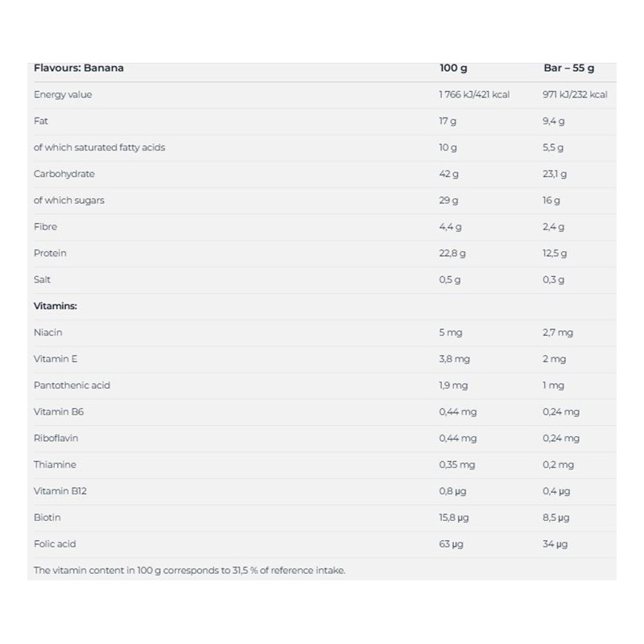Click the "971 kJ/232 kcal" energy value
The image size is (644, 644).
[x=575, y=95]
